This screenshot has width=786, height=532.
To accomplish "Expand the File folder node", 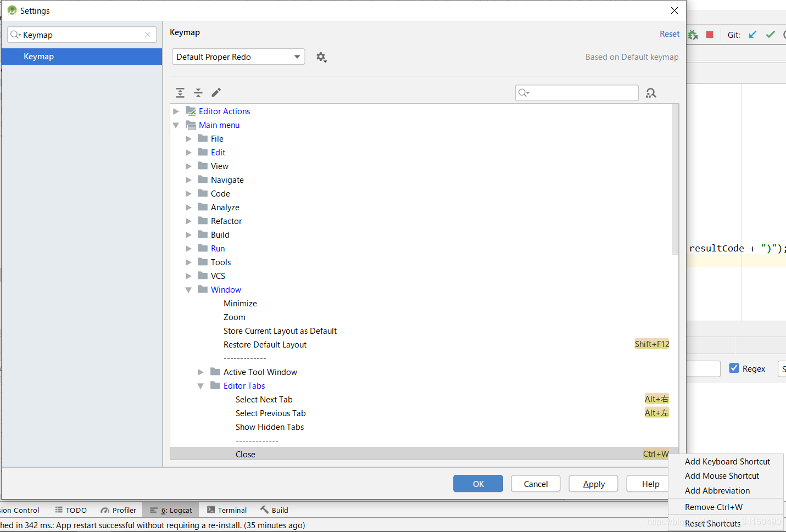I will click(x=188, y=139).
